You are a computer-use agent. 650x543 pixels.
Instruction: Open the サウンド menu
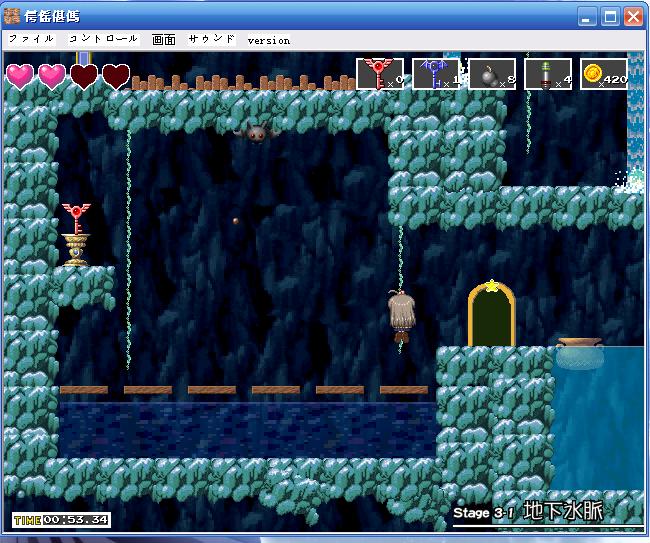point(211,39)
